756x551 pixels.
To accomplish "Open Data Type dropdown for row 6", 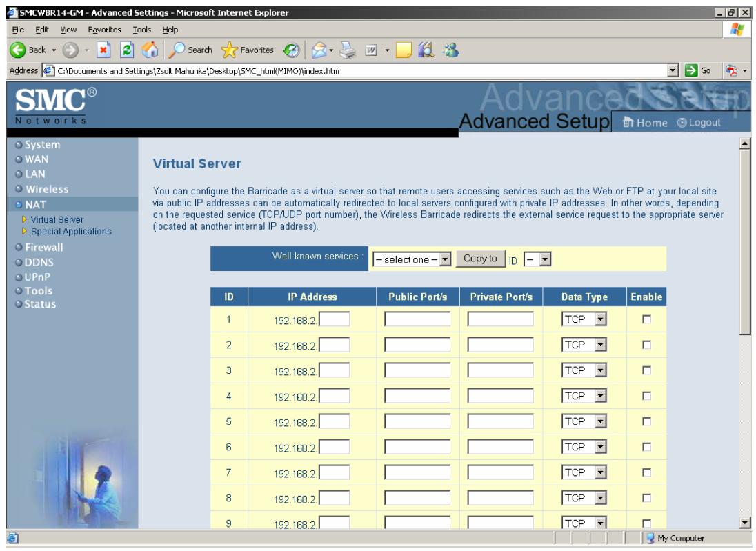I will 584,447.
